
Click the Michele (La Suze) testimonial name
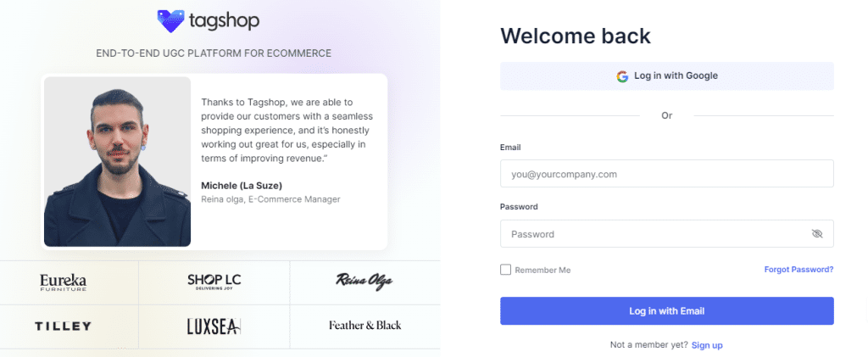pyautogui.click(x=240, y=185)
